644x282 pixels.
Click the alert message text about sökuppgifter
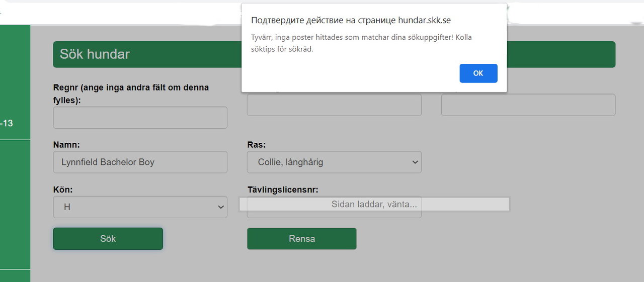click(361, 43)
